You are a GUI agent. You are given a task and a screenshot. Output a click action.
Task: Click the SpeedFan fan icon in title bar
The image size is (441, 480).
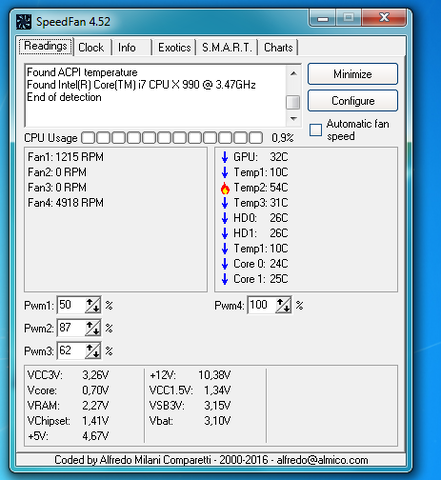(x=24, y=22)
